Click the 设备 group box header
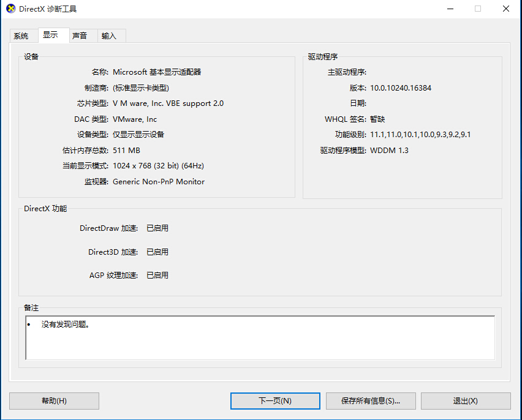The height and width of the screenshot is (420, 522). 31,56
